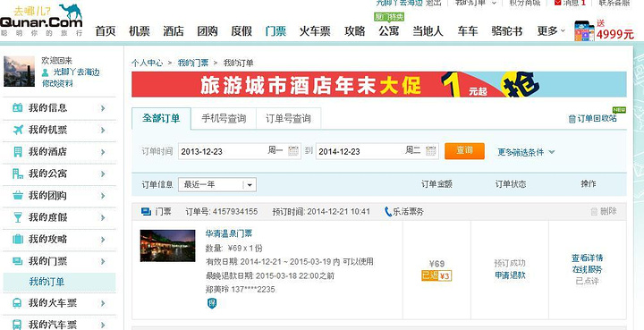Click the 申请退款 link
644x330 pixels.
coord(510,275)
